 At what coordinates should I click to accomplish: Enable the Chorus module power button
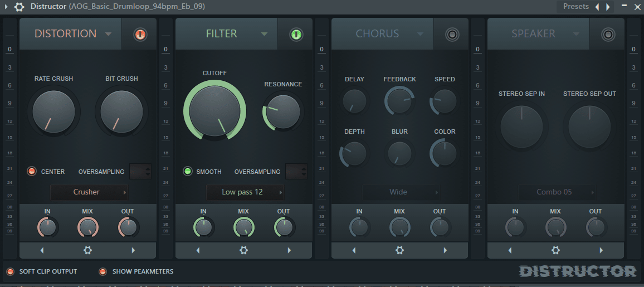(452, 35)
